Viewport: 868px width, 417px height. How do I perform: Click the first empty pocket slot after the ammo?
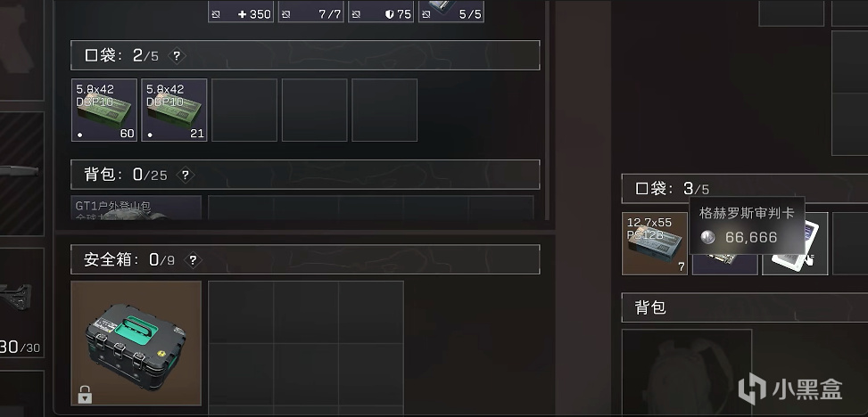point(244,110)
